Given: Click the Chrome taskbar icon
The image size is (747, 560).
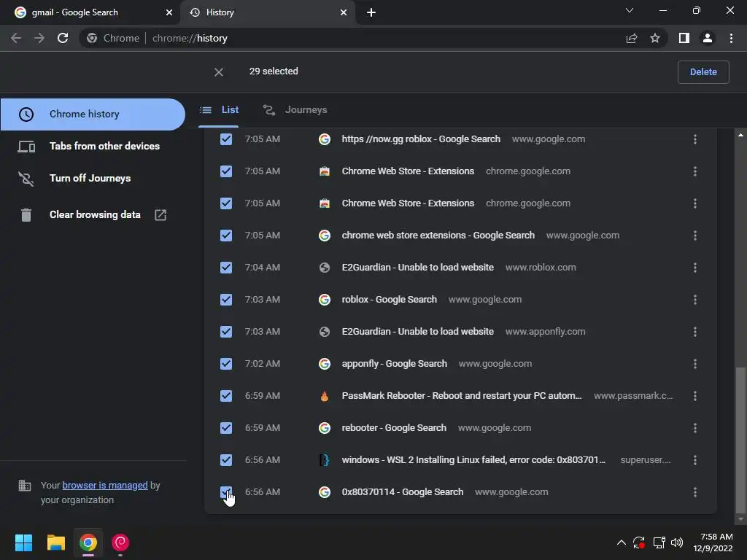Looking at the screenshot, I should coord(88,542).
